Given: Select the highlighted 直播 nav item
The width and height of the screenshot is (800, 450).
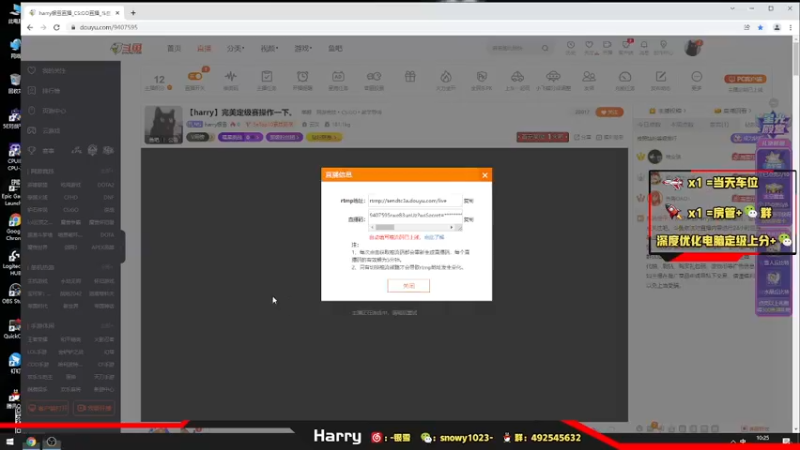Looking at the screenshot, I should [204, 48].
